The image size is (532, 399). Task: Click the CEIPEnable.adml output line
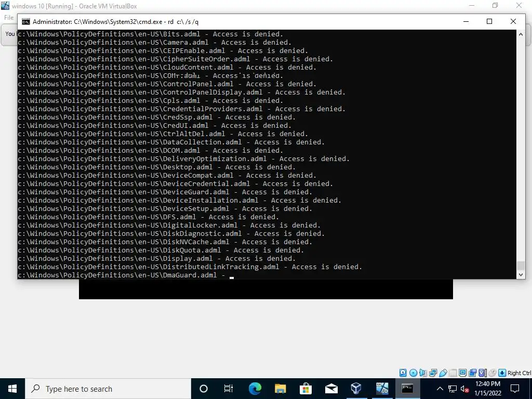tap(163, 50)
